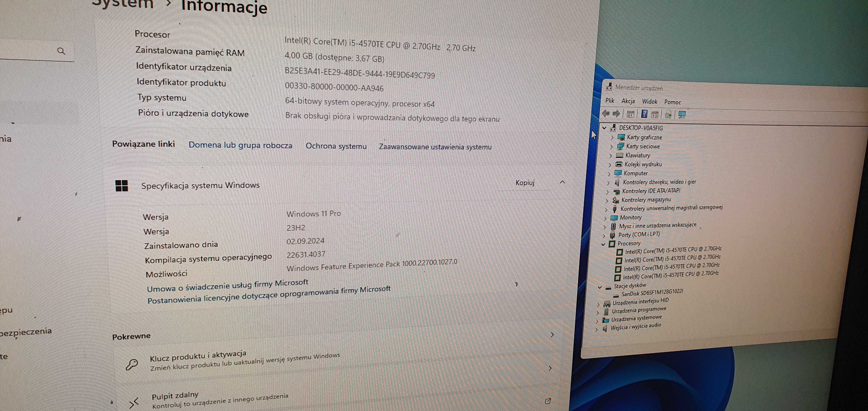Viewport: 868px width, 411px height.
Task: Expand the Karty graficzne node
Action: [x=612, y=138]
